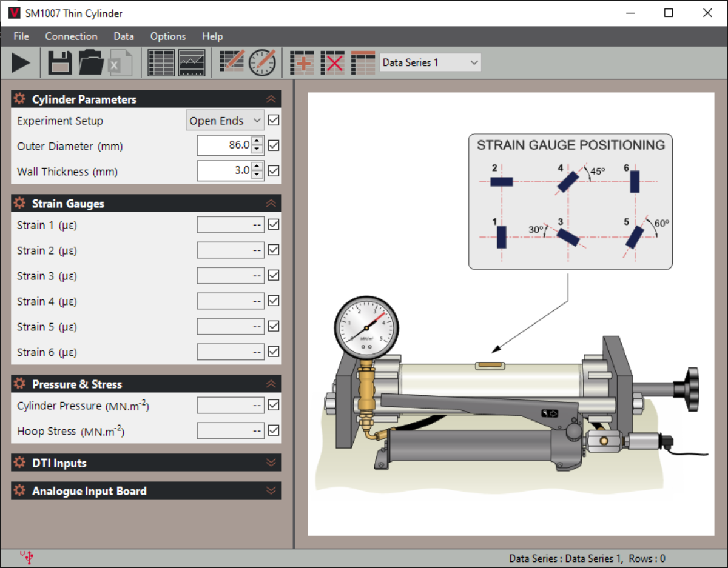The height and width of the screenshot is (568, 728).
Task: Click the Strain 1 readout field
Action: click(231, 225)
